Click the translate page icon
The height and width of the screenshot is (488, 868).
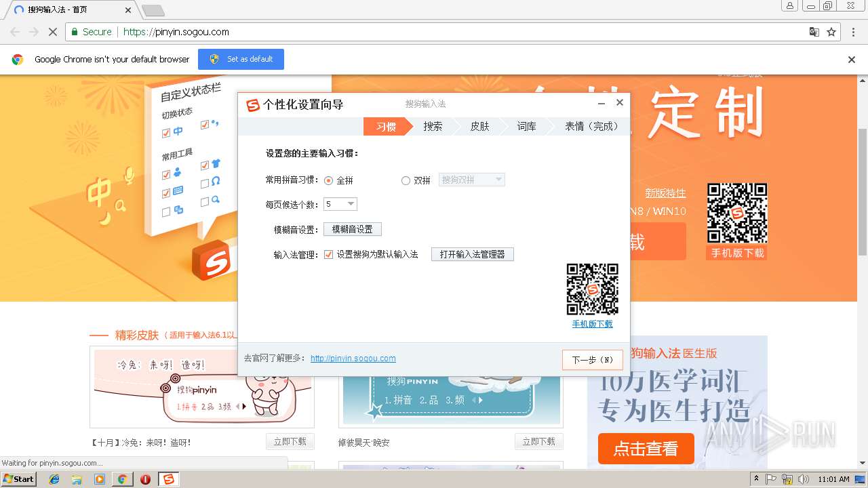point(814,32)
